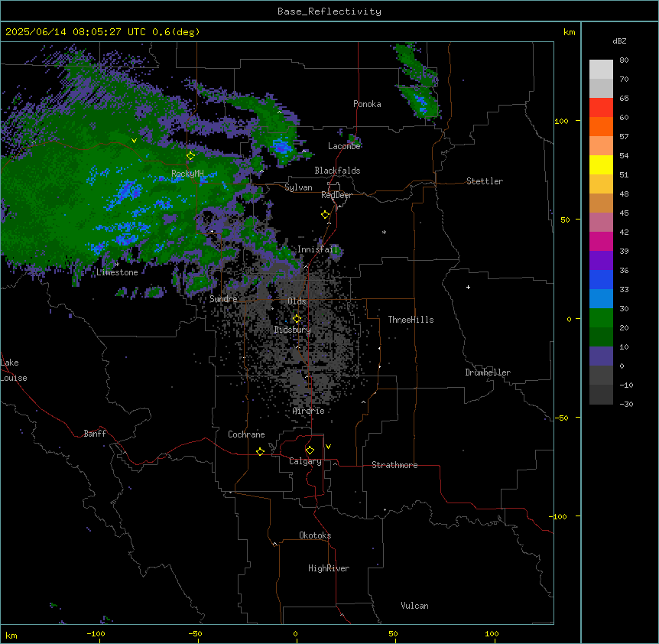659x644 pixels.
Task: Click the Sylvan label
Action: (298, 187)
